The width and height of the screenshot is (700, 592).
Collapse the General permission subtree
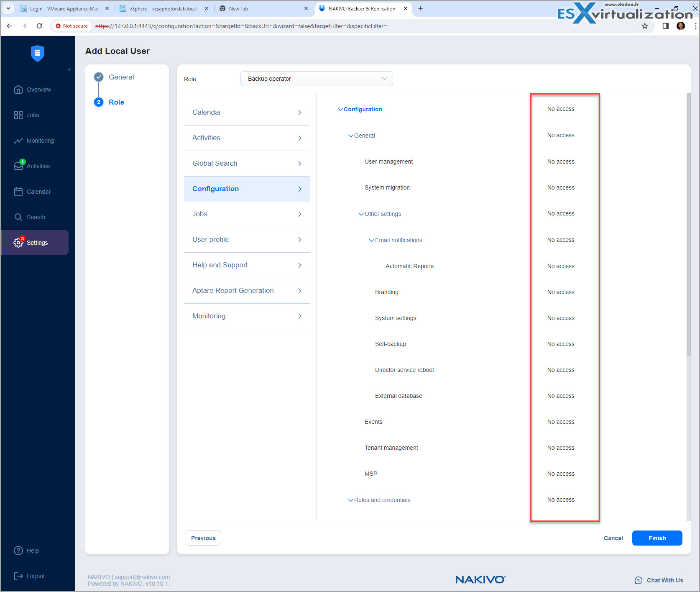point(350,136)
